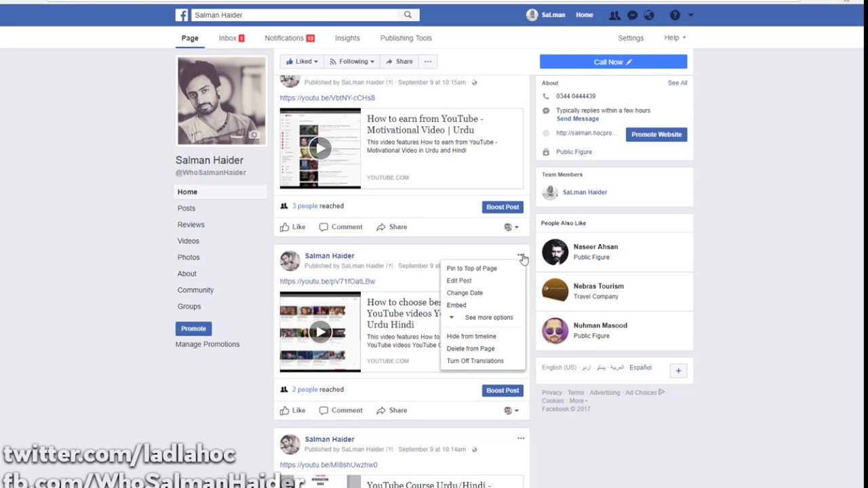Select Delete from Page
868x488 pixels.
[471, 348]
